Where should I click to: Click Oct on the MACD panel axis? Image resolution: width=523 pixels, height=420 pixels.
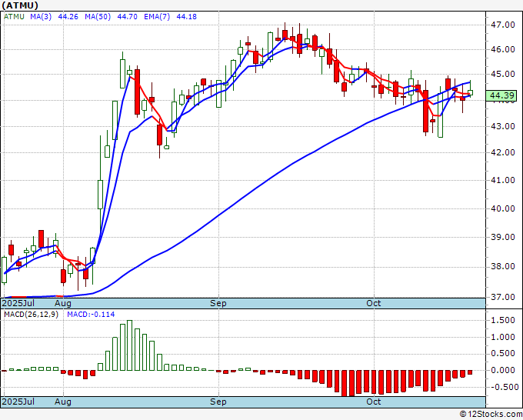tap(373, 402)
